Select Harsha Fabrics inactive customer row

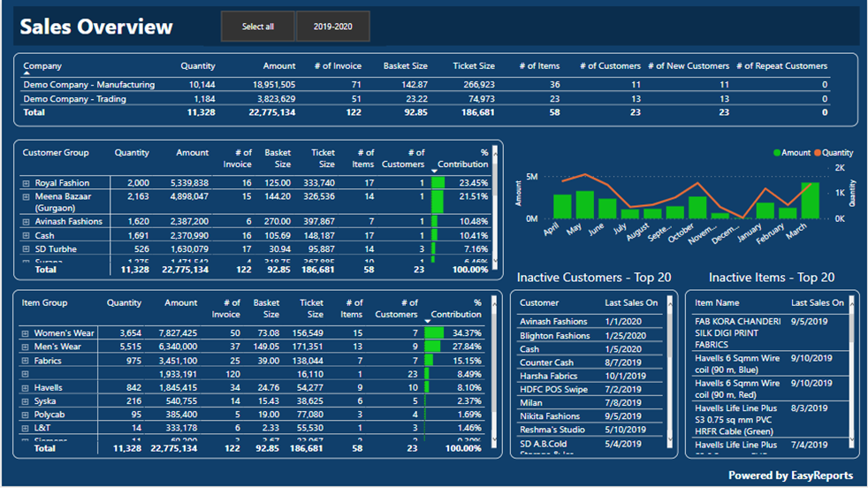pyautogui.click(x=590, y=376)
